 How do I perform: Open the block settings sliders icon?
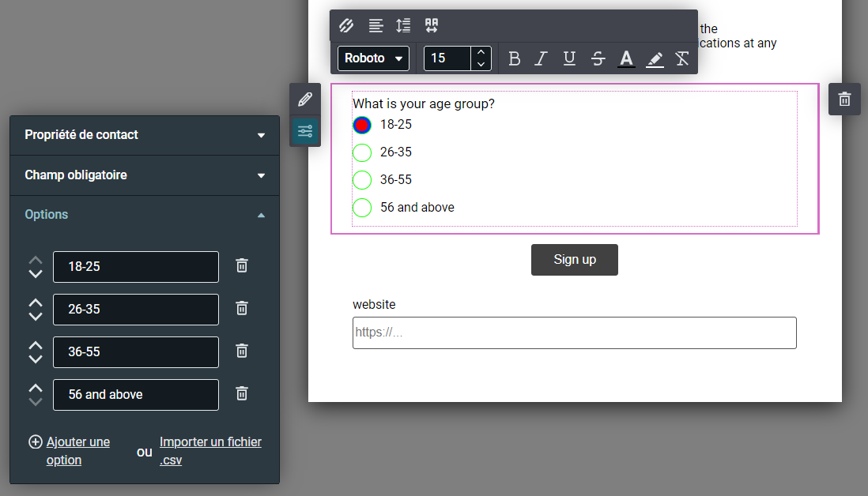[x=305, y=132]
